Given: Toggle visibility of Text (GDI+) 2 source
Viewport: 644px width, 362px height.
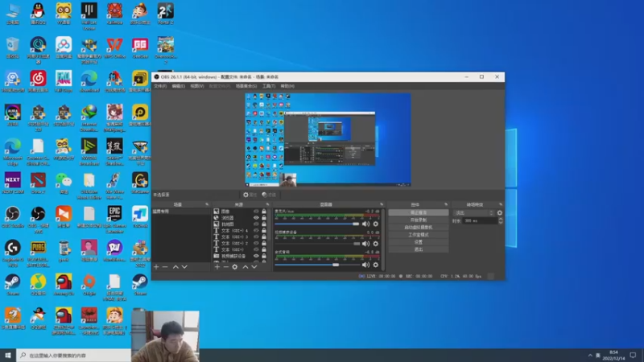Looking at the screenshot, I should pos(256,243).
